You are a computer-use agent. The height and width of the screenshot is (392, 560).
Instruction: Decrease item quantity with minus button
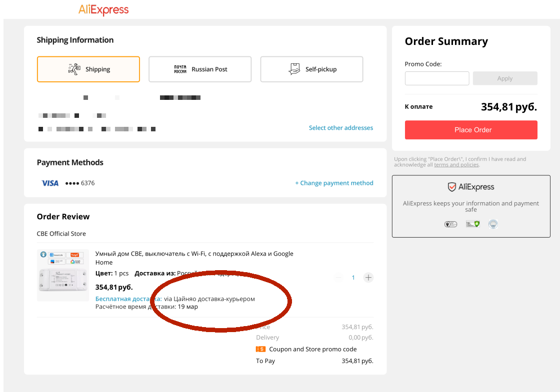pos(338,278)
